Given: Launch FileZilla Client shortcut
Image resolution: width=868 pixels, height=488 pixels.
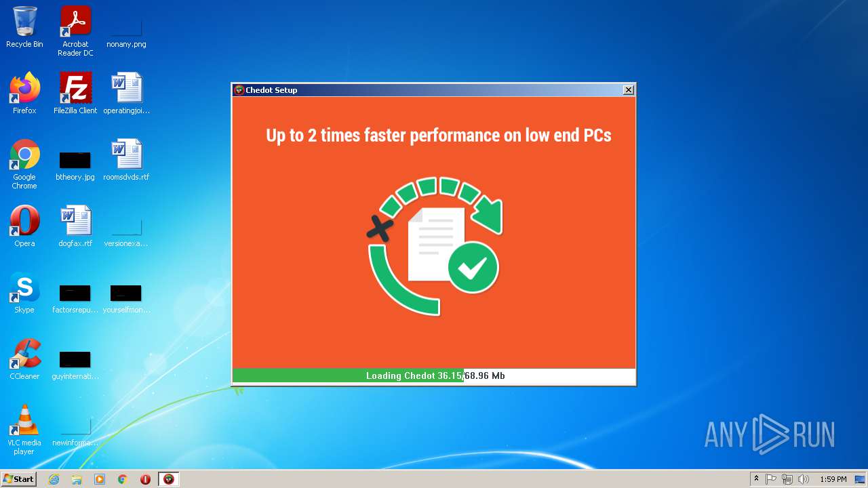Looking at the screenshot, I should (x=75, y=94).
